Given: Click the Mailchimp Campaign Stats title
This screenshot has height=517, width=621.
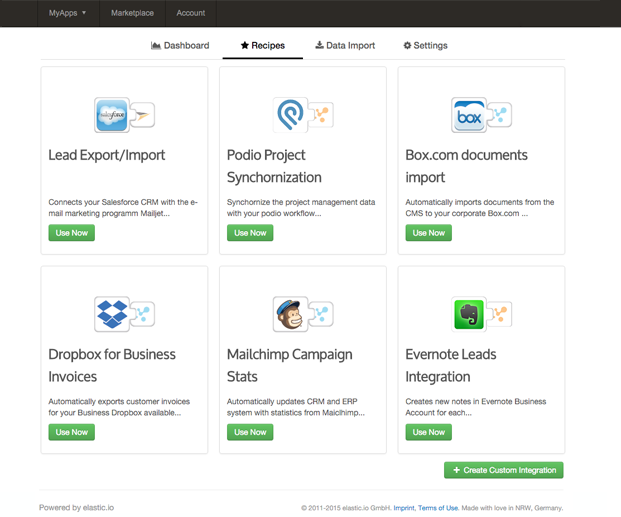Looking at the screenshot, I should [x=290, y=366].
